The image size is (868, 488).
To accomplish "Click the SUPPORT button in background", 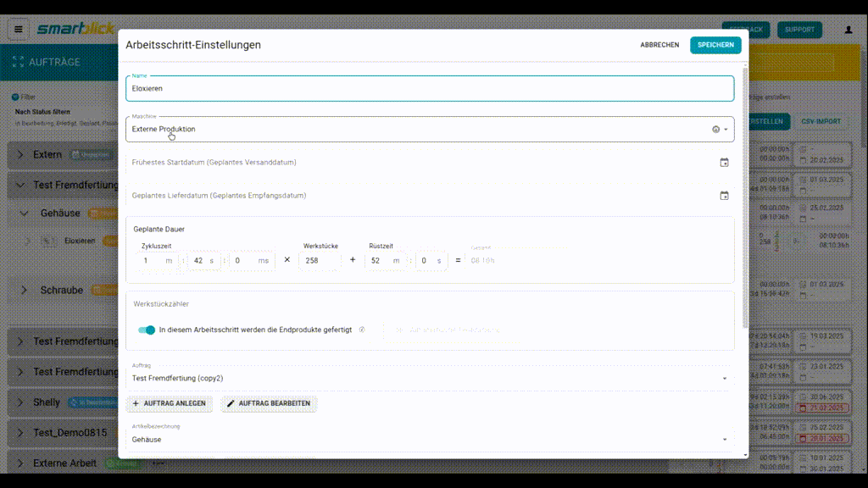I will point(799,30).
